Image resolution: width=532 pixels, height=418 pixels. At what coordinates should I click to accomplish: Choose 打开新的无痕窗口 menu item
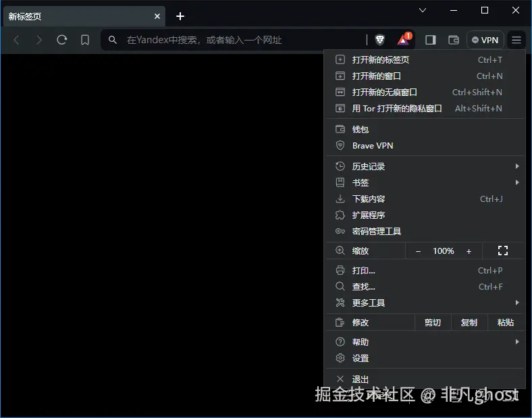[425, 93]
